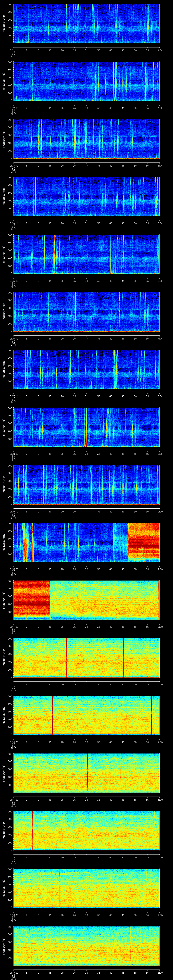Pick the red line near minute 16 in the 13:00 panel
Screen dimensions: 173x980
pos(53,715)
